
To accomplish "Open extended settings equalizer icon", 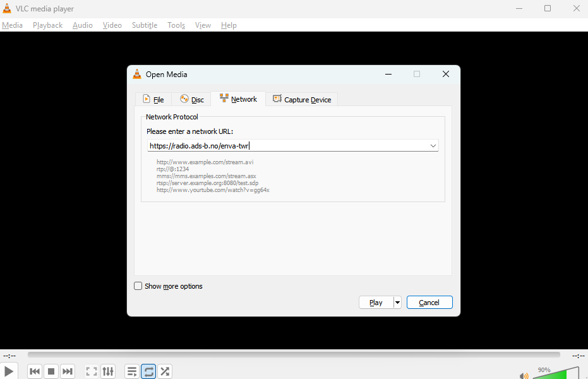I will (x=108, y=371).
